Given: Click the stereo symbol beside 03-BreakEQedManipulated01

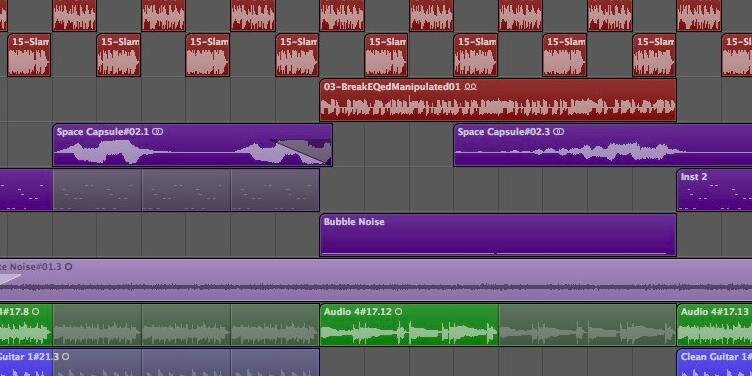Looking at the screenshot, I should (x=471, y=87).
